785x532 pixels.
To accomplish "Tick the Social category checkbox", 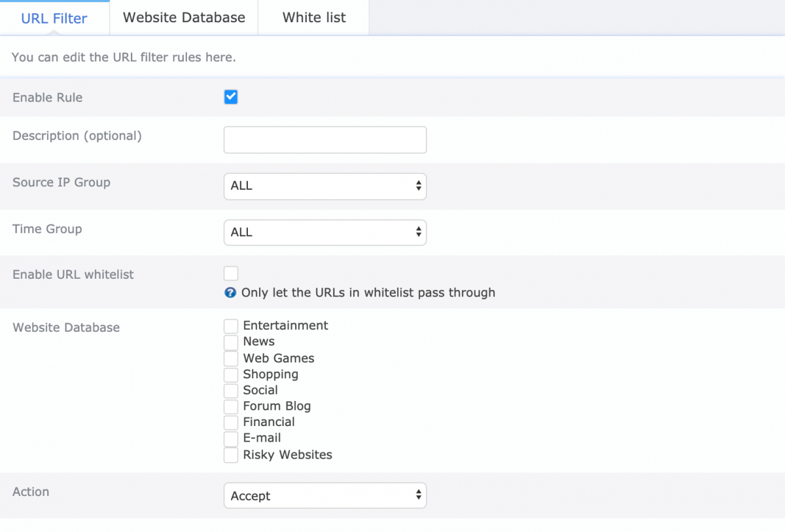I will point(231,391).
